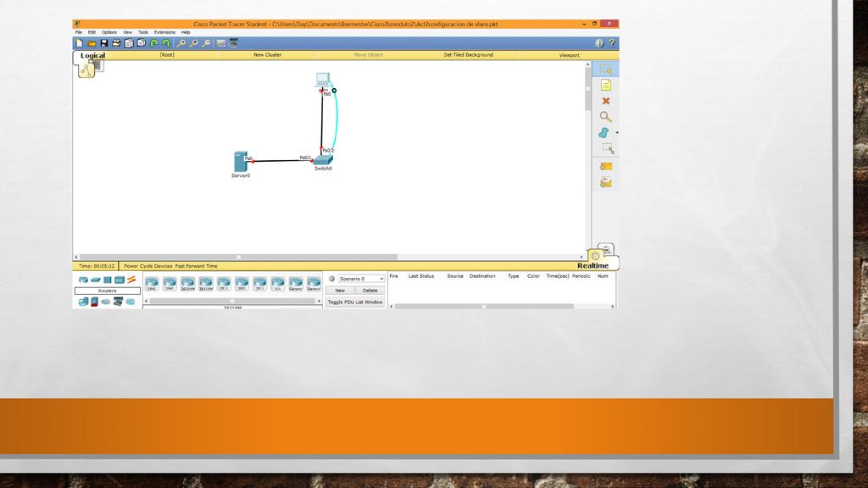The image size is (868, 488).
Task: Zoom out using magnifier minus icon
Action: pos(206,43)
